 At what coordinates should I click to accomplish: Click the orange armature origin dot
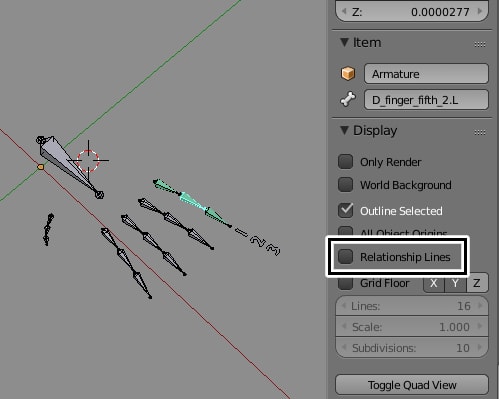41,167
